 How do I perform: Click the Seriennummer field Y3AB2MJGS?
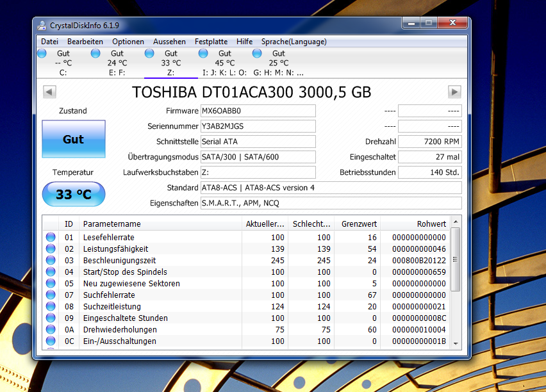pyautogui.click(x=258, y=126)
